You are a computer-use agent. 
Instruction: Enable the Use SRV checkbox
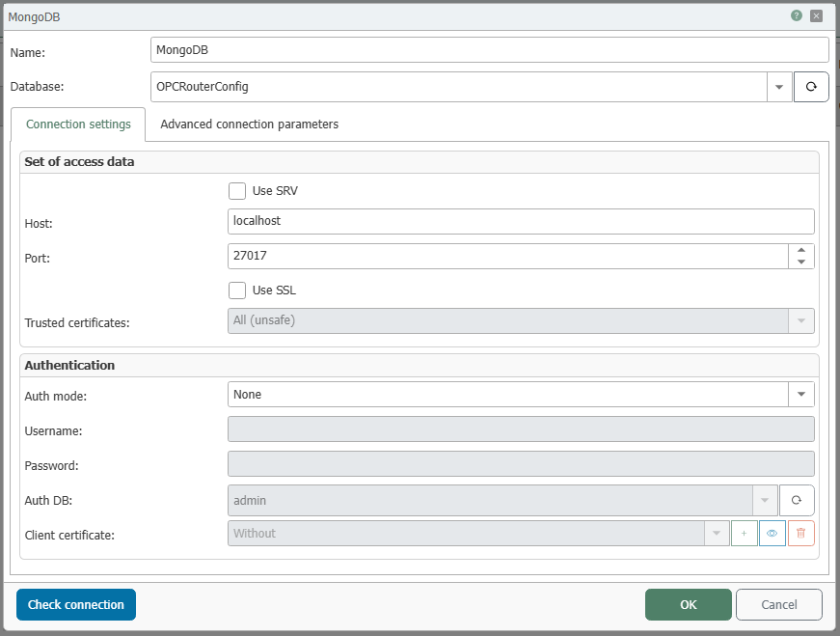[237, 191]
